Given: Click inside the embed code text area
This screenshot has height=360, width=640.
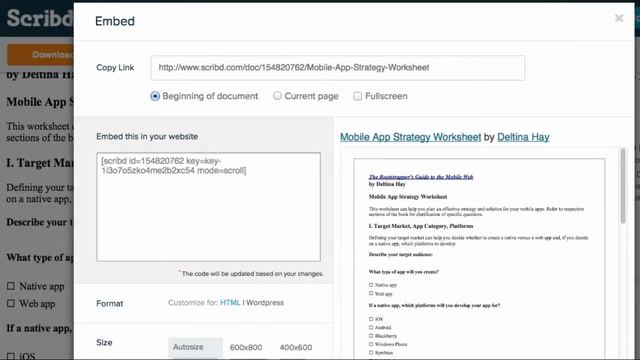Looking at the screenshot, I should coord(209,207).
